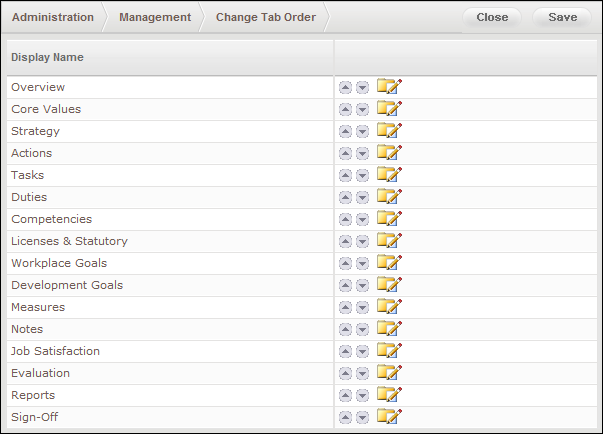Edit the Workplace Goals display name
Screen dimensions: 603x434
click(x=389, y=263)
